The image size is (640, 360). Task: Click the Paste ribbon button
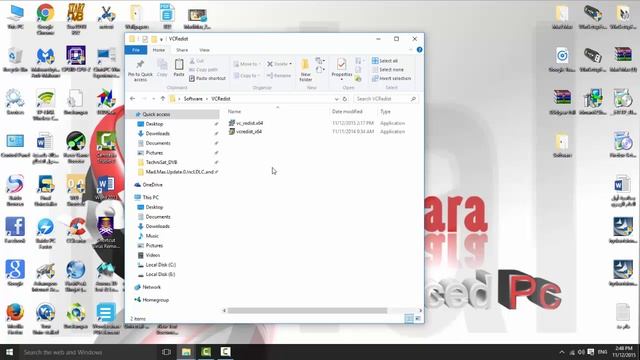coord(179,68)
